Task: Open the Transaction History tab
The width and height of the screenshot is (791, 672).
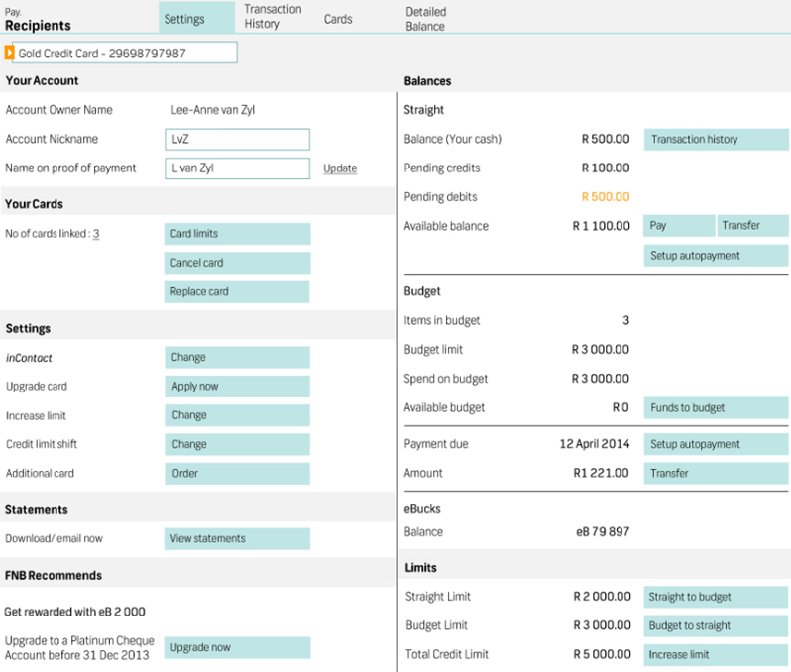Action: [x=273, y=17]
